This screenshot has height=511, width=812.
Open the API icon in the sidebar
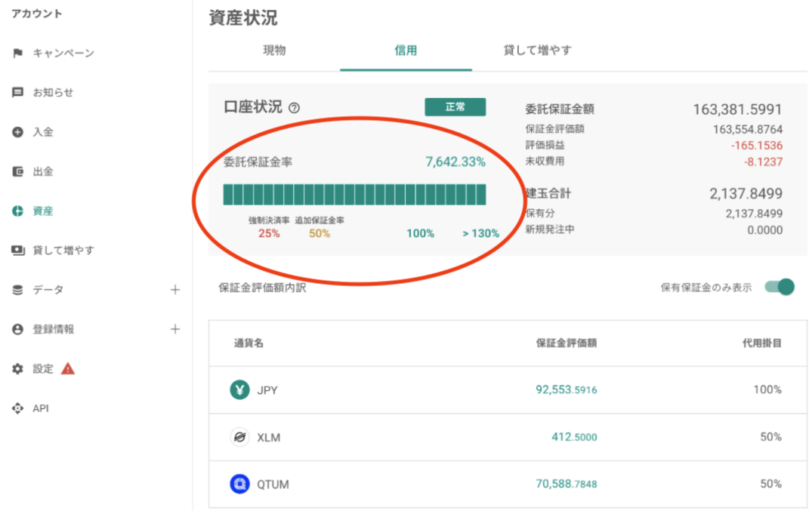pos(18,408)
